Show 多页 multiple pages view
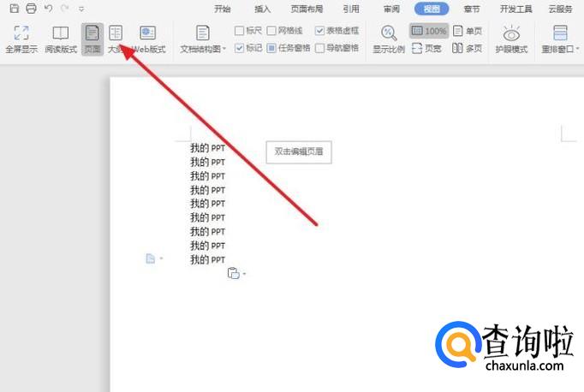This screenshot has height=392, width=584. coord(467,48)
